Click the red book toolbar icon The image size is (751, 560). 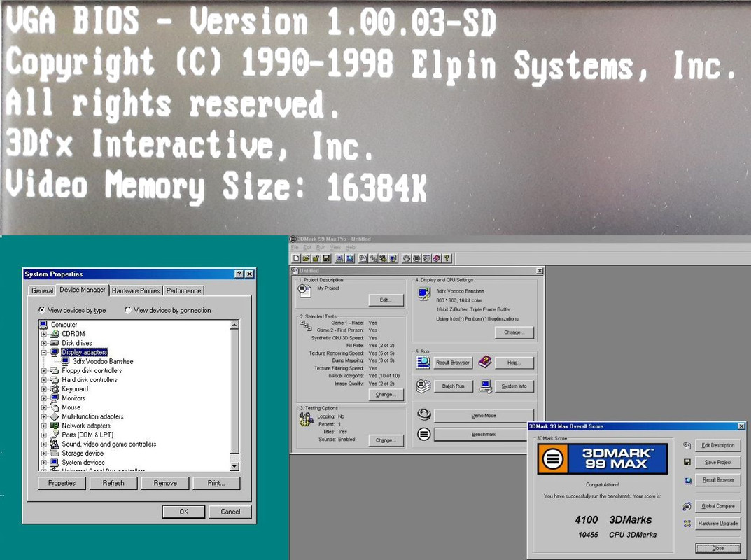(x=436, y=259)
